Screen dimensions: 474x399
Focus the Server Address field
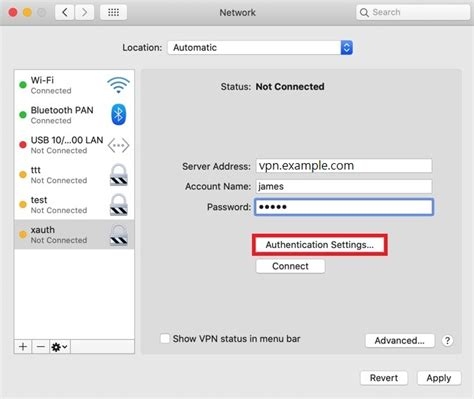(344, 166)
